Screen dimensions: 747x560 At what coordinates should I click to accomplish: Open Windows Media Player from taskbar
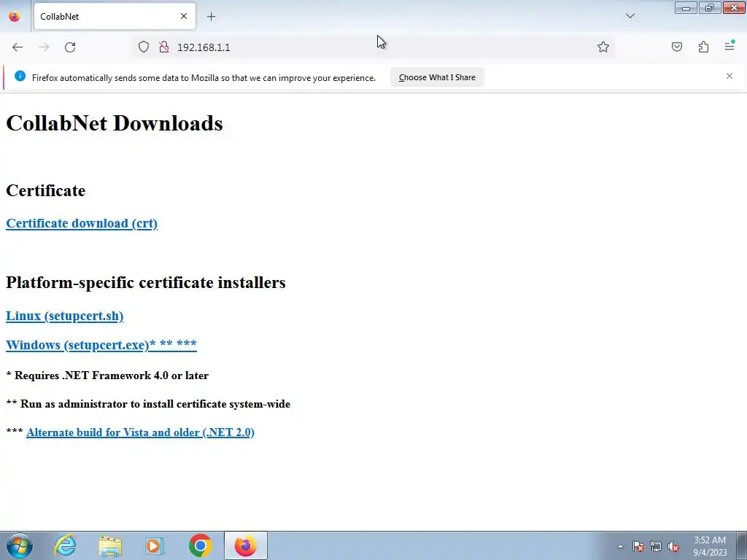[x=155, y=545]
